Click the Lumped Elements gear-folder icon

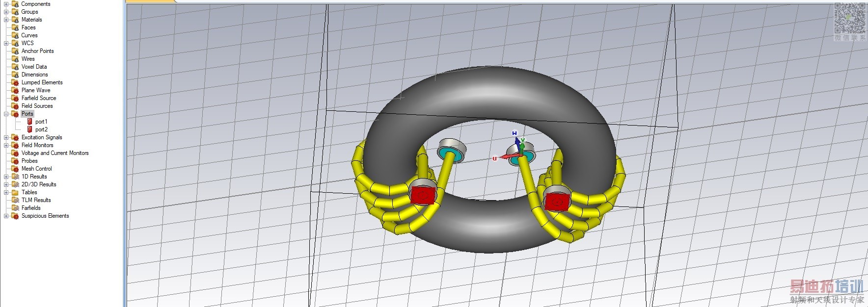click(x=15, y=82)
